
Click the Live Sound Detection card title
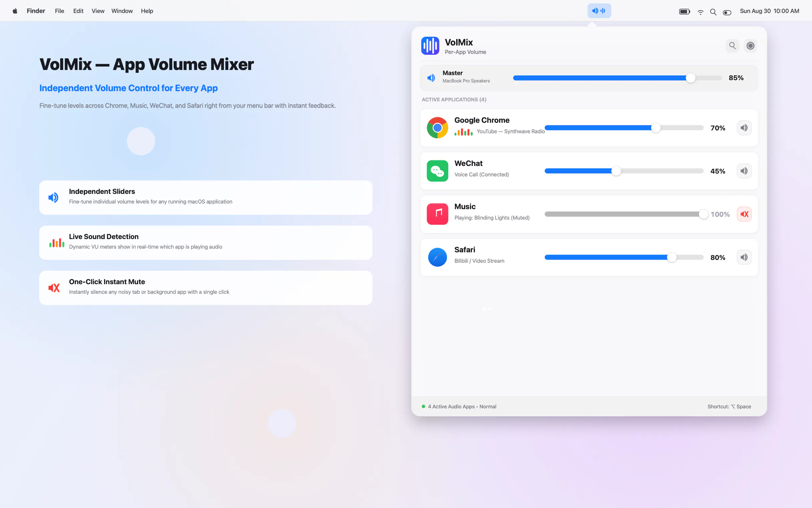pos(104,237)
